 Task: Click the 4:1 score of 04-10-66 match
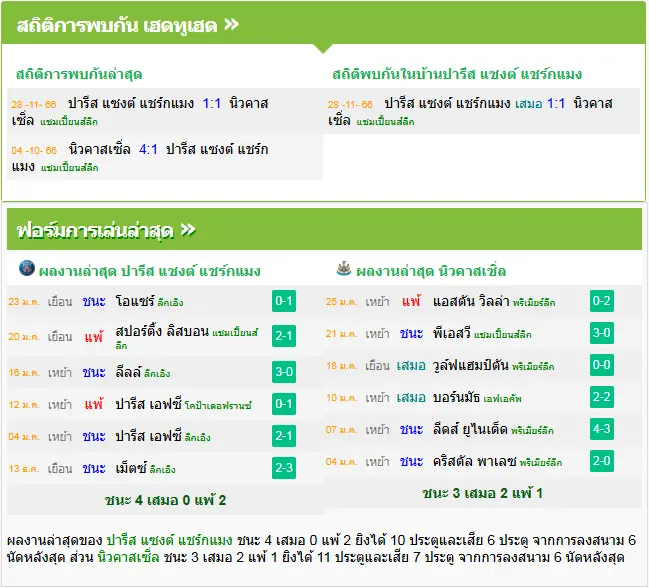148,149
